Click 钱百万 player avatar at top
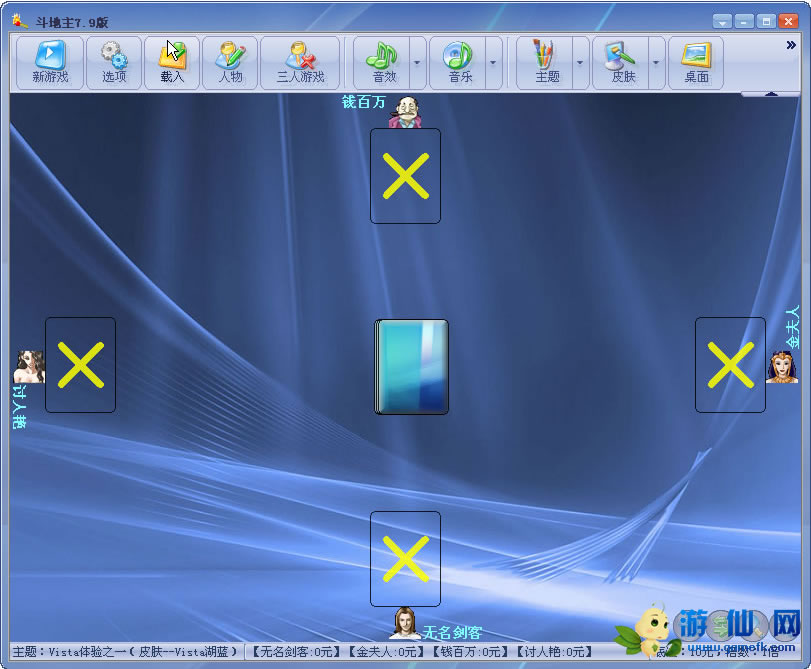Image resolution: width=811 pixels, height=669 pixels. pyautogui.click(x=406, y=112)
